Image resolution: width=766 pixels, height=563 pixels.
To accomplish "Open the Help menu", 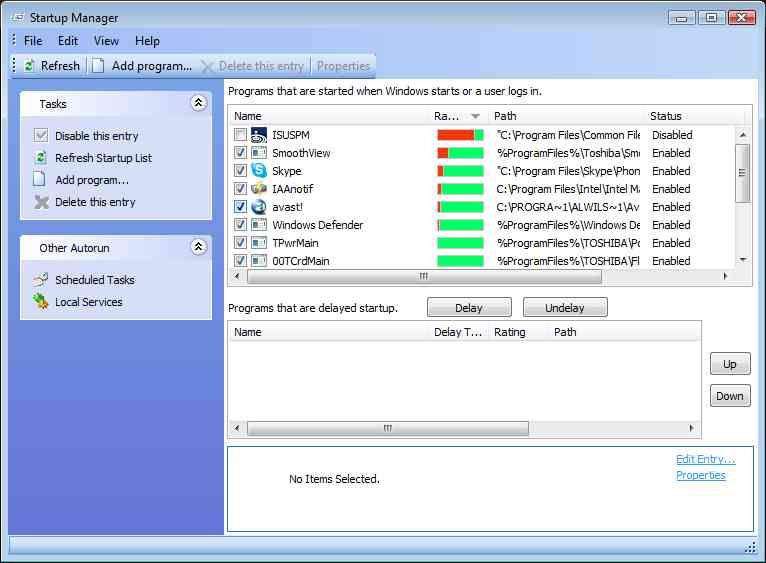I will tap(147, 41).
